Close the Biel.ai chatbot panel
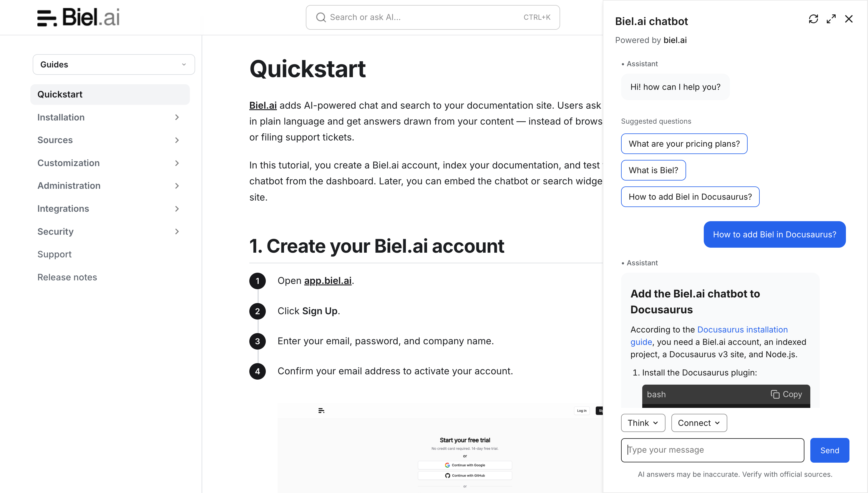Viewport: 868px width, 493px height. (x=849, y=19)
